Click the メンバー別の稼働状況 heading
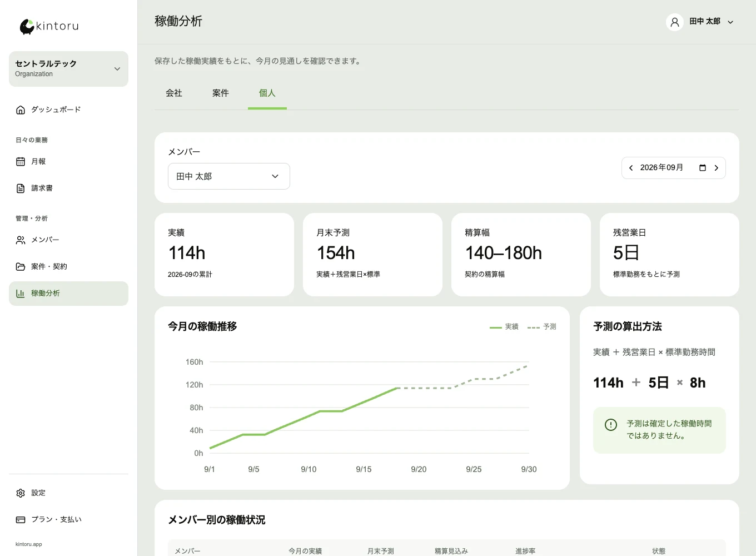The width and height of the screenshot is (756, 556). pos(217,520)
